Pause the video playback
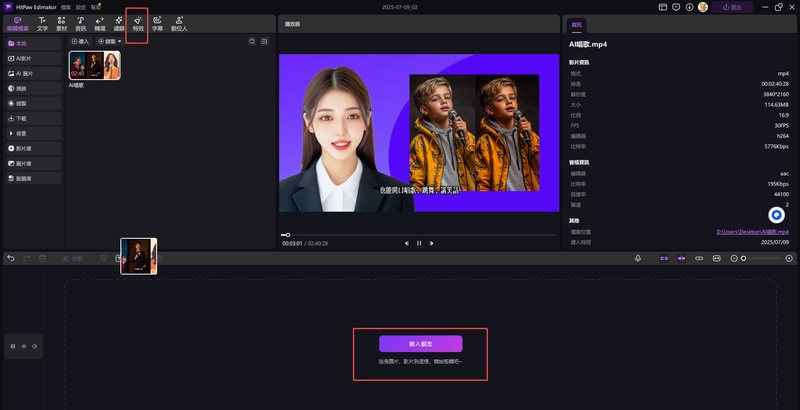 click(419, 243)
